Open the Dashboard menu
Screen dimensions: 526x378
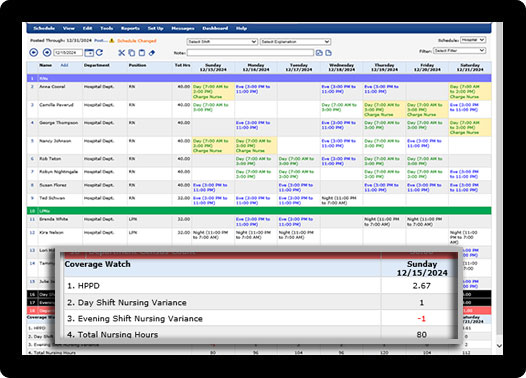pos(215,28)
